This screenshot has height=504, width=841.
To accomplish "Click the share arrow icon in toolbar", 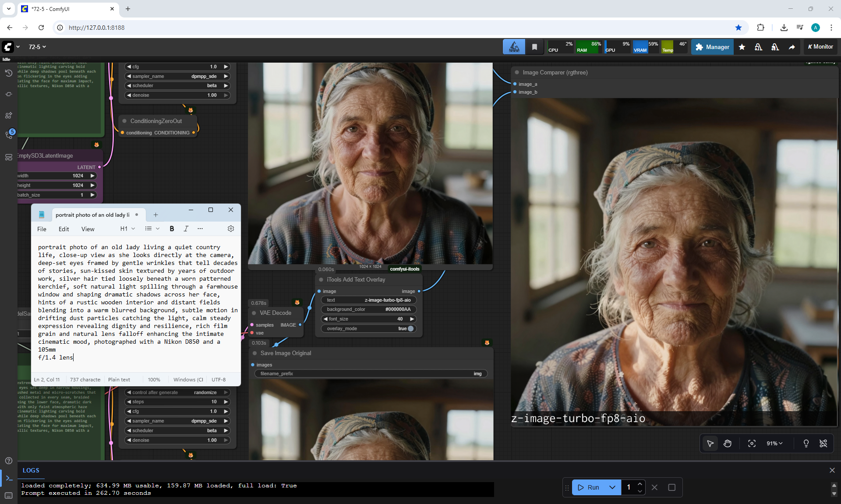I will tap(792, 47).
